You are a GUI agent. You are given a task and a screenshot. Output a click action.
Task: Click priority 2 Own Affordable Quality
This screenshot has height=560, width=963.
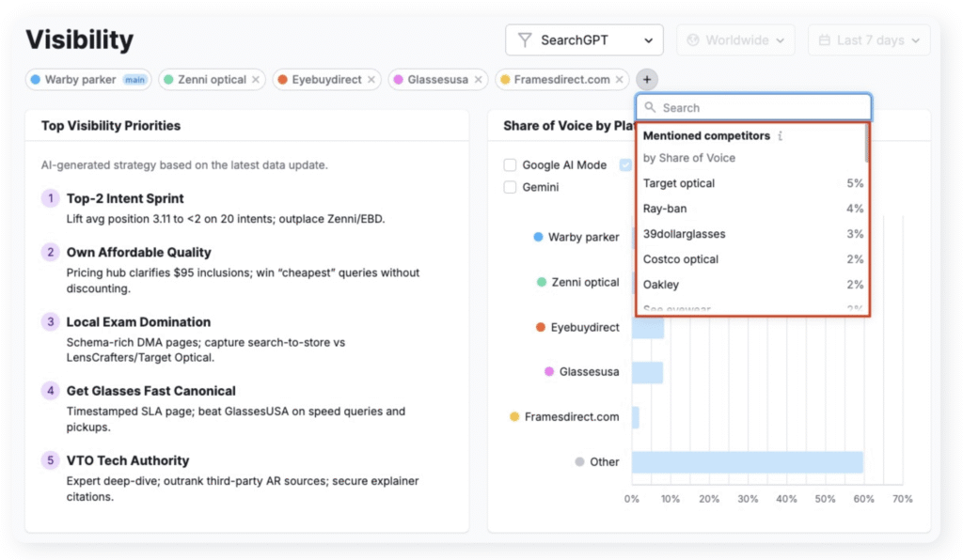click(x=139, y=252)
